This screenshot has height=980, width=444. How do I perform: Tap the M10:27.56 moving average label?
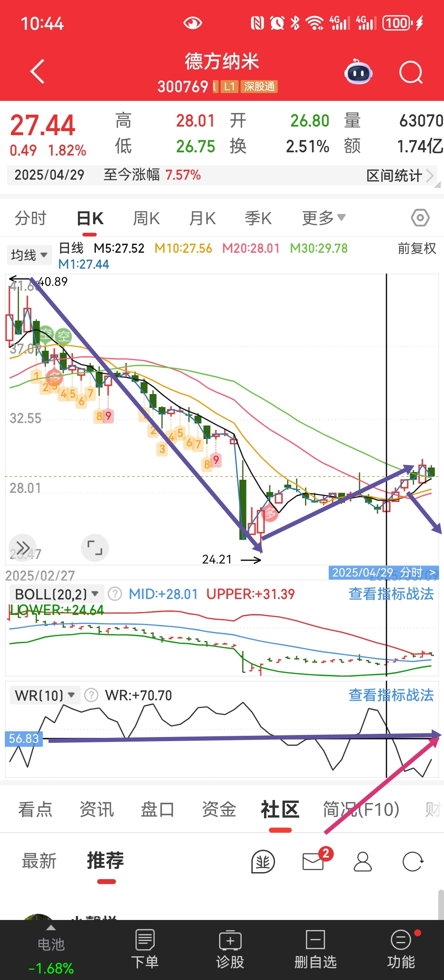[183, 248]
